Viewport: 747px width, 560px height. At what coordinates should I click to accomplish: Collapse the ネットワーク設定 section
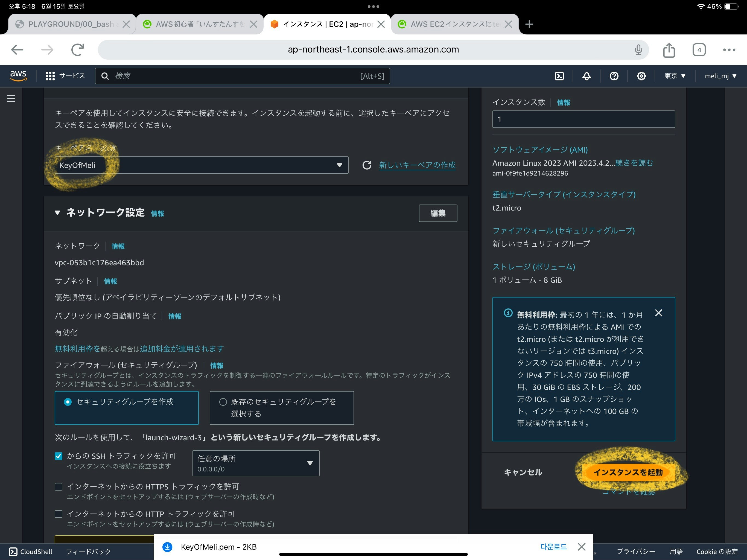click(57, 213)
